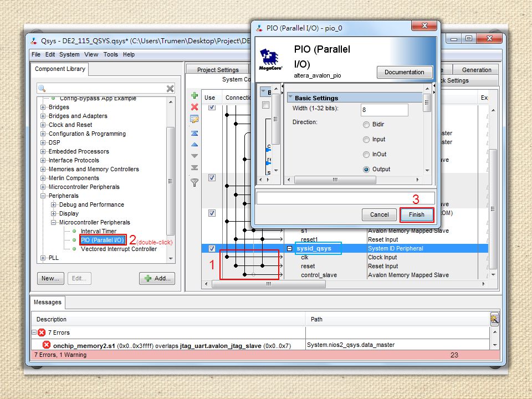Click the Qsys application icon in title bar
532x399 pixels.
pos(34,41)
